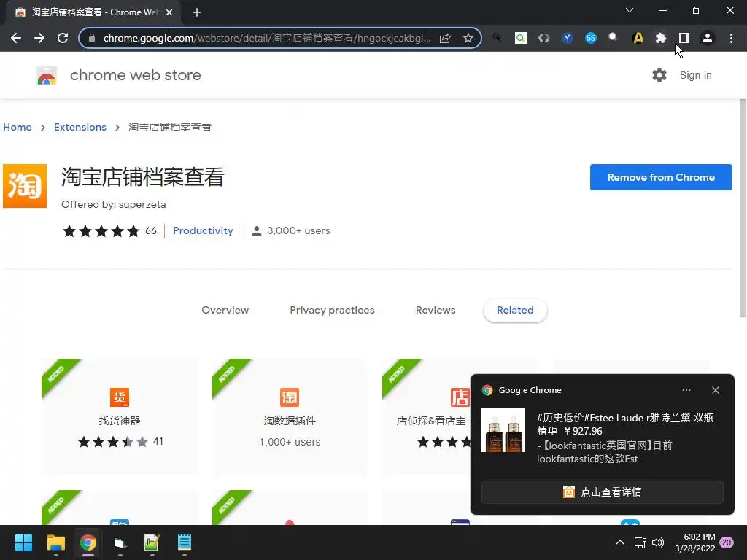Open the dark files taskbar app

(x=120, y=542)
